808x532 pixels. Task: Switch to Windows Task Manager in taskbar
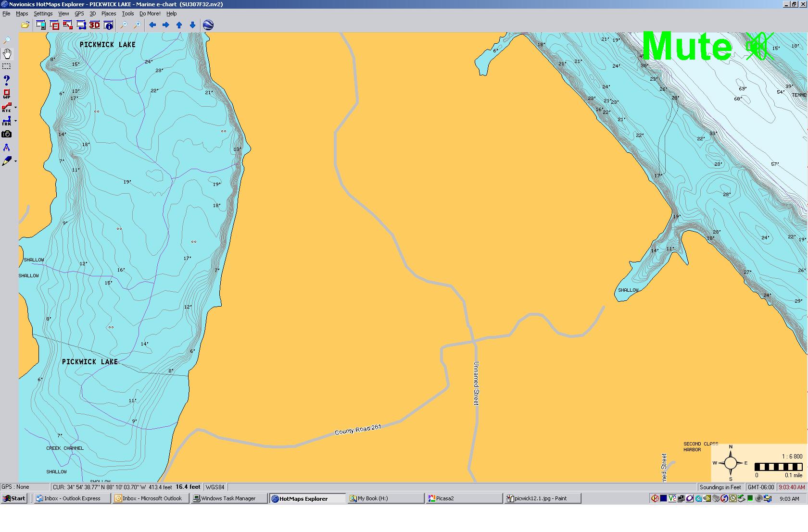click(x=228, y=498)
